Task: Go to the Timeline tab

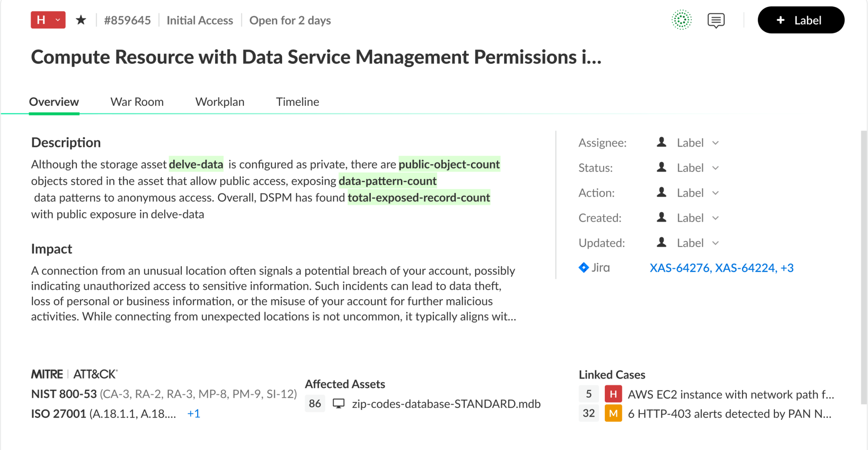Action: coord(297,102)
